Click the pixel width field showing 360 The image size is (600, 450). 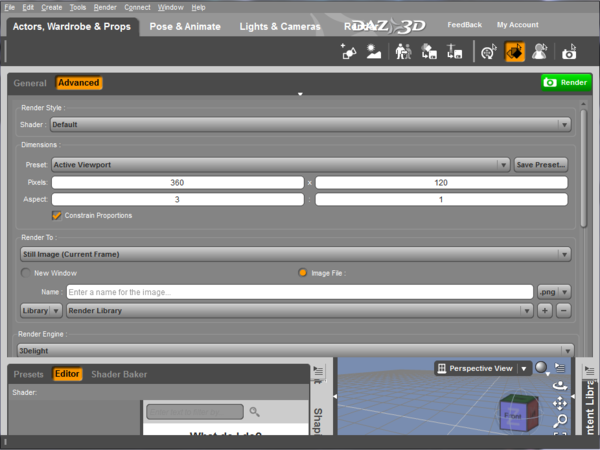178,183
